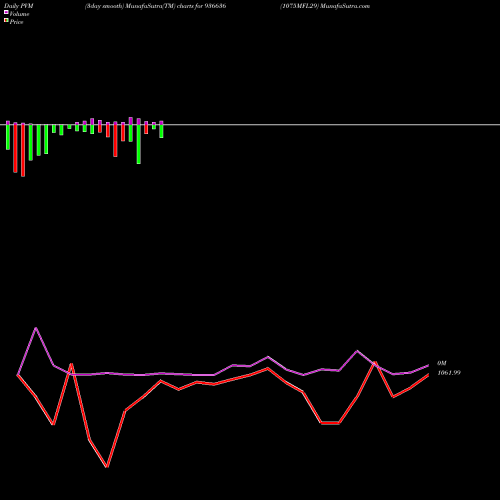The height and width of the screenshot is (500, 500).
Task: Click the purple Volume legend swatch
Action: pyautogui.click(x=6, y=12)
